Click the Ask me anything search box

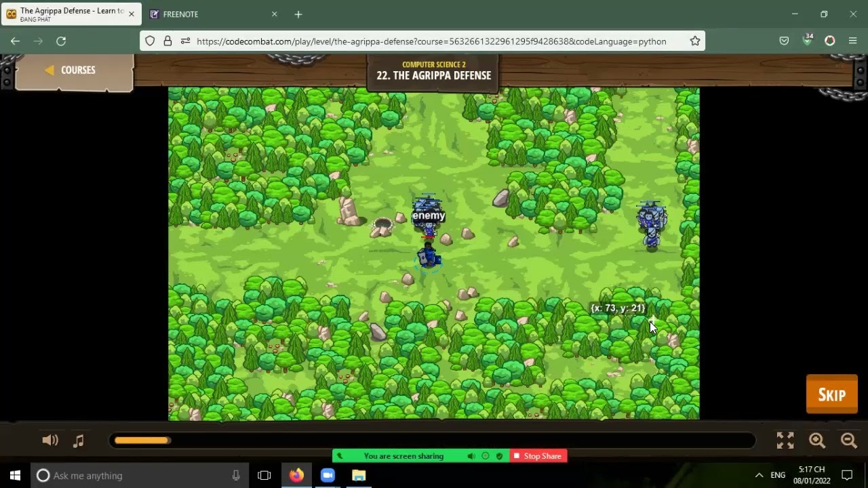pyautogui.click(x=140, y=475)
